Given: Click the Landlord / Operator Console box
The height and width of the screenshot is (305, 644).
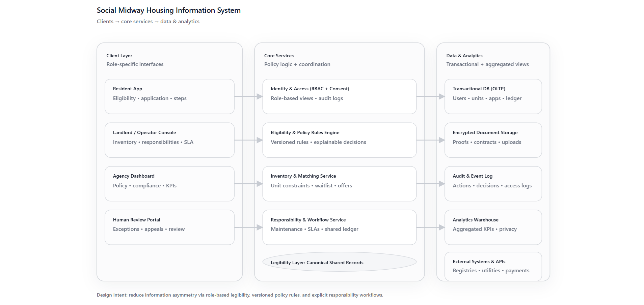Looking at the screenshot, I should tap(169, 140).
